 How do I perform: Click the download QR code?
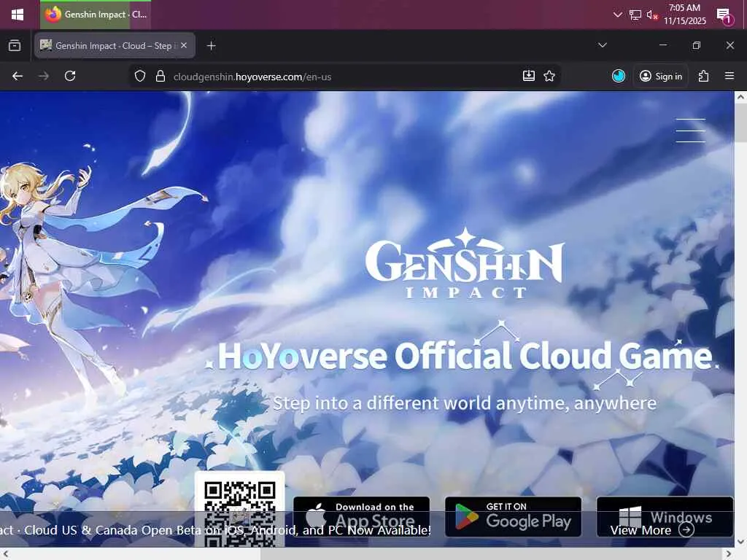click(x=239, y=510)
